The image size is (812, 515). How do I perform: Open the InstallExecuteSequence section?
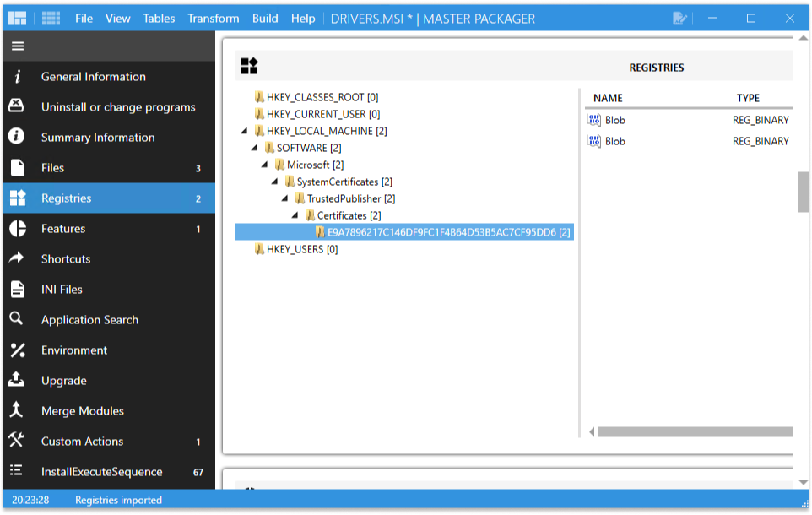tap(109, 471)
